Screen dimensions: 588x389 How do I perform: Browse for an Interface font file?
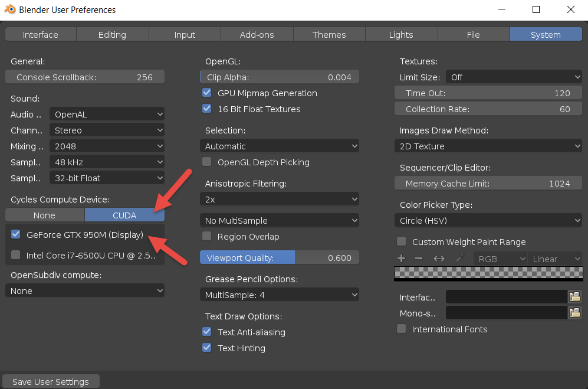click(575, 297)
